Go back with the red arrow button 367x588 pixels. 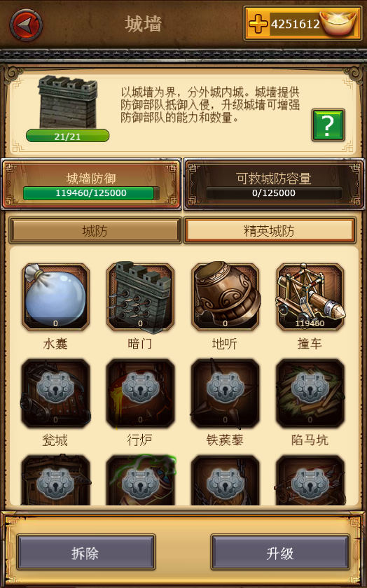coord(26,24)
